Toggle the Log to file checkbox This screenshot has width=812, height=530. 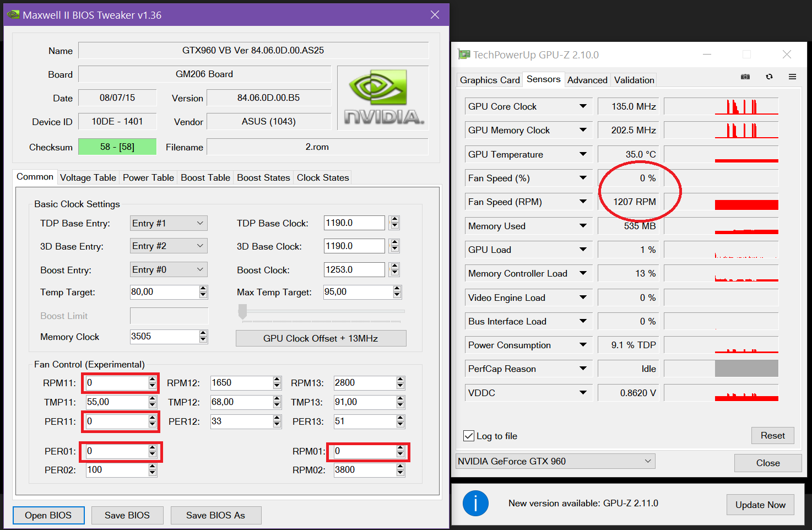(x=469, y=436)
